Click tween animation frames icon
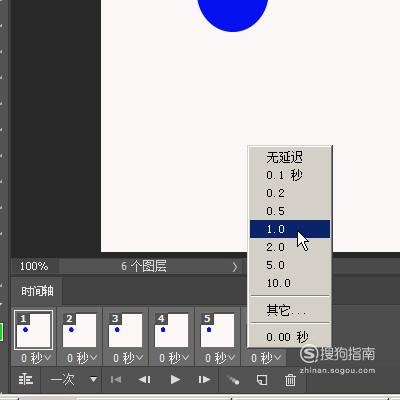400x400 pixels. point(233,379)
